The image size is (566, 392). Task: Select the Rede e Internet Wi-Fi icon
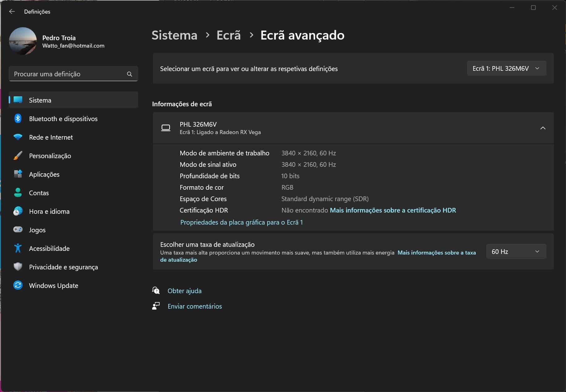[18, 137]
